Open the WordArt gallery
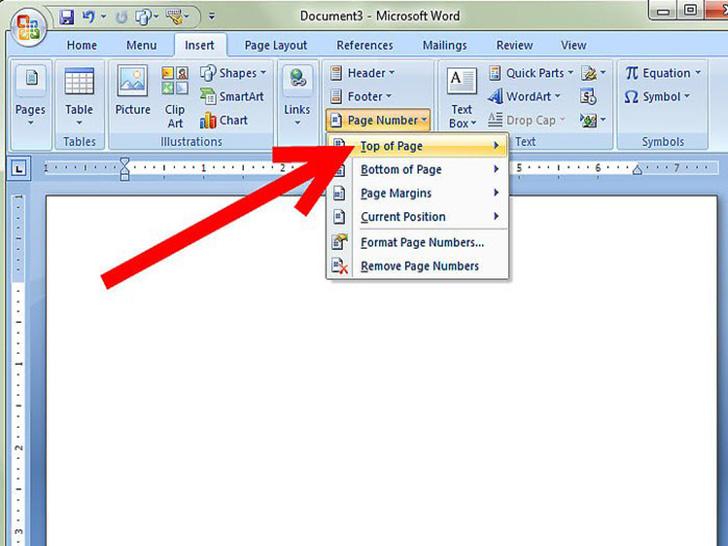Viewport: 728px width, 546px height. tap(524, 97)
